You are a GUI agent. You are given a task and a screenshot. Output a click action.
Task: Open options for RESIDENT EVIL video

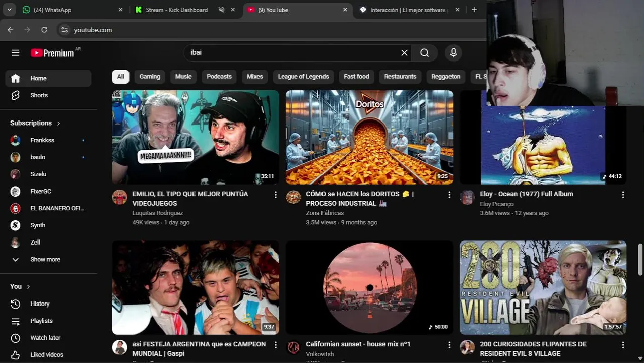point(623,345)
